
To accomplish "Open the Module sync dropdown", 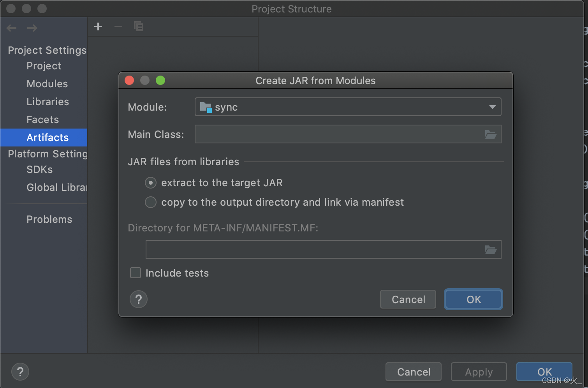I will point(348,107).
